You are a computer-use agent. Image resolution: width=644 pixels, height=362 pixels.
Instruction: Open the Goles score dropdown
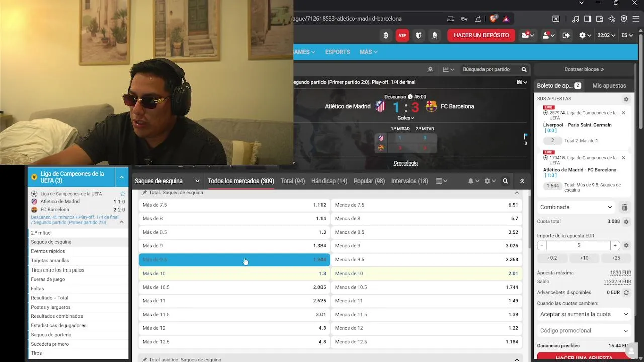tap(406, 118)
